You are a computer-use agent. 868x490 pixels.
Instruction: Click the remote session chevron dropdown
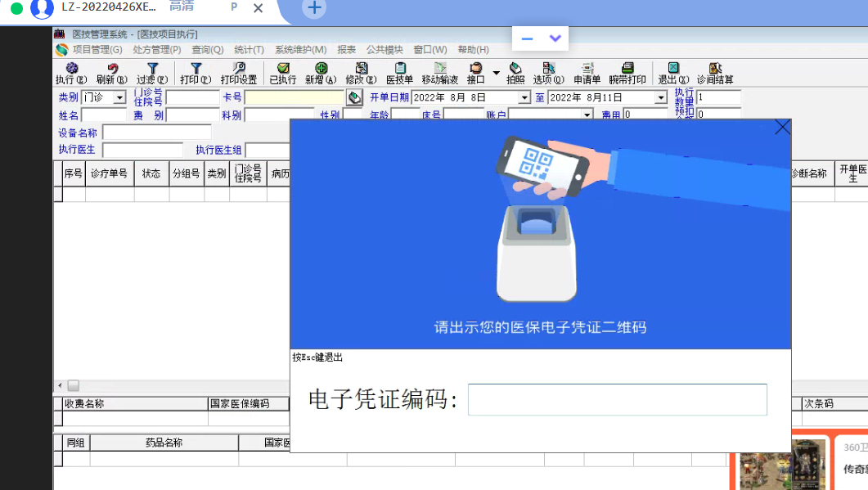tap(555, 38)
